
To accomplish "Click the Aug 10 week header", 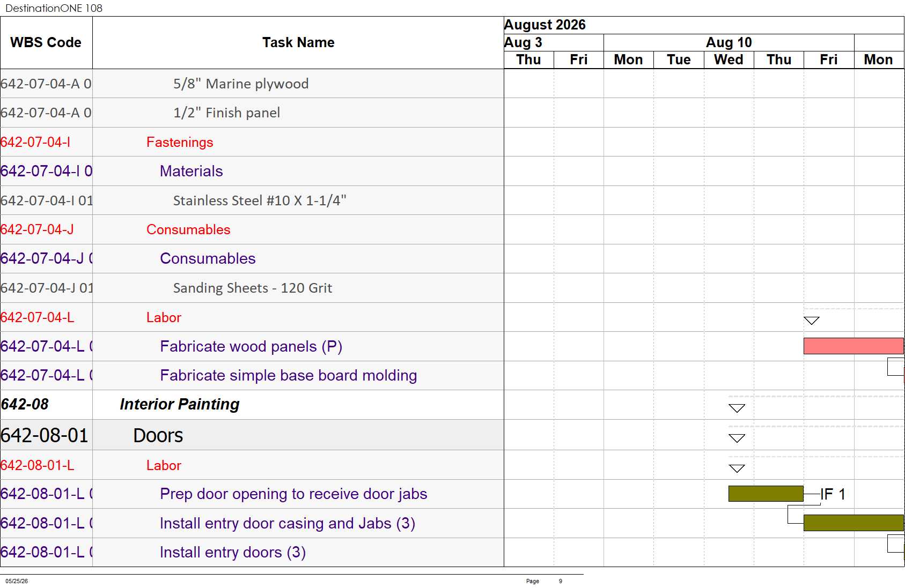I will (x=729, y=42).
